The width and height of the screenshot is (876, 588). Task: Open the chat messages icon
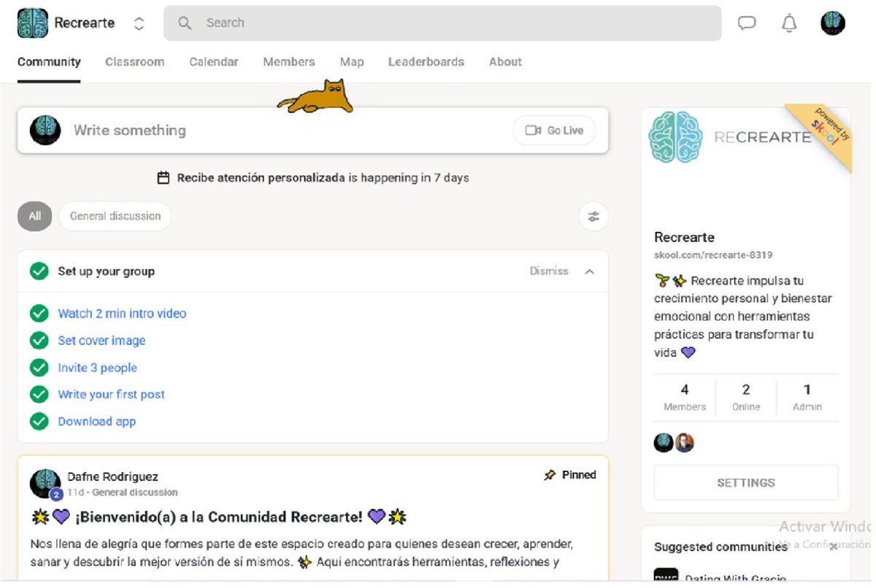[746, 23]
